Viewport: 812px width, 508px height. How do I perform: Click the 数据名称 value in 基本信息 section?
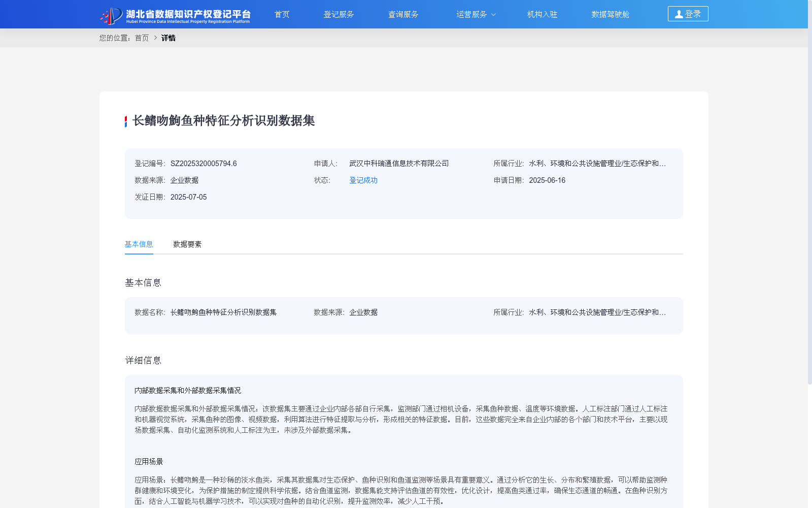(x=223, y=312)
